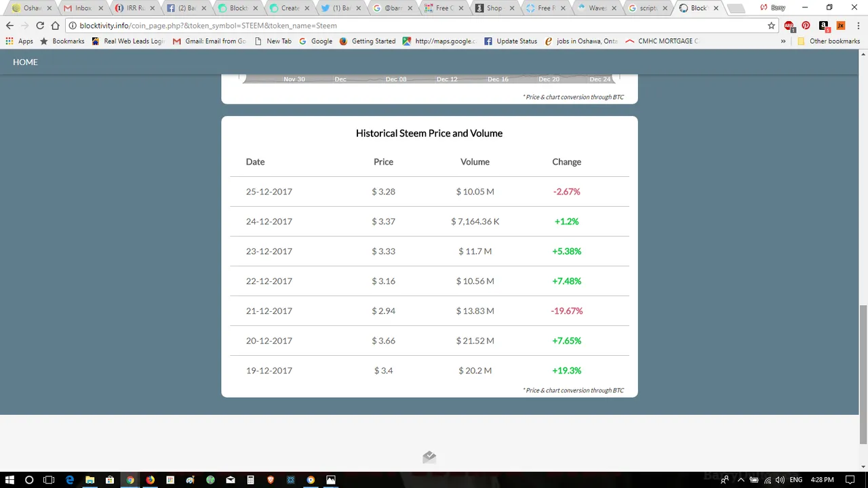Open the CMHC MORTGAGE bookmark
This screenshot has height=488, width=868.
(662, 41)
